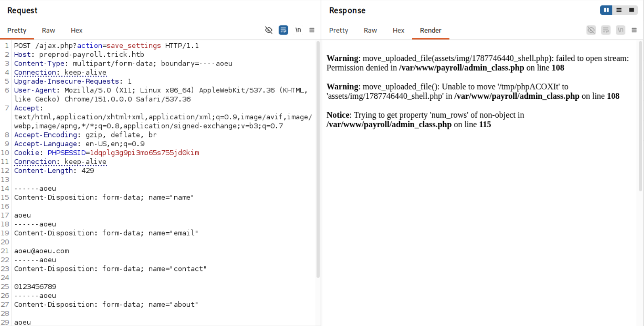Toggle hide non-printable characters in Request
The image size is (644, 326).
pyautogui.click(x=269, y=30)
